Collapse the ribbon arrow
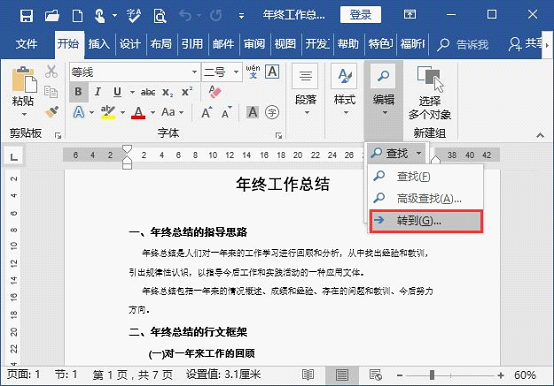This screenshot has width=554, height=386. (x=540, y=135)
